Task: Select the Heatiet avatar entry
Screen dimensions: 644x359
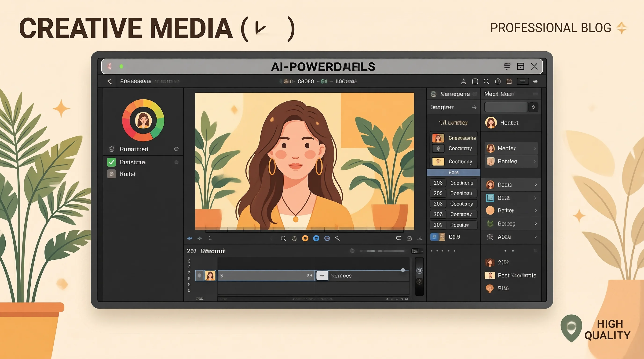Action: tap(491, 122)
